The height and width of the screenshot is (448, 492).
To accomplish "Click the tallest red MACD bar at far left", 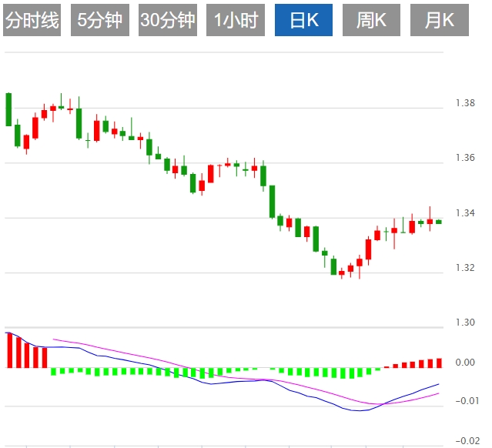I will click(x=8, y=349).
